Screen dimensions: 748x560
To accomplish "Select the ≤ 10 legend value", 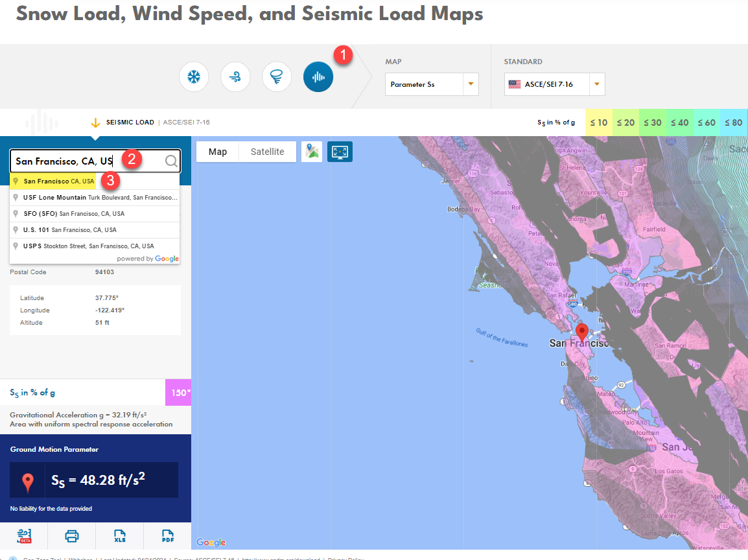I will (598, 122).
